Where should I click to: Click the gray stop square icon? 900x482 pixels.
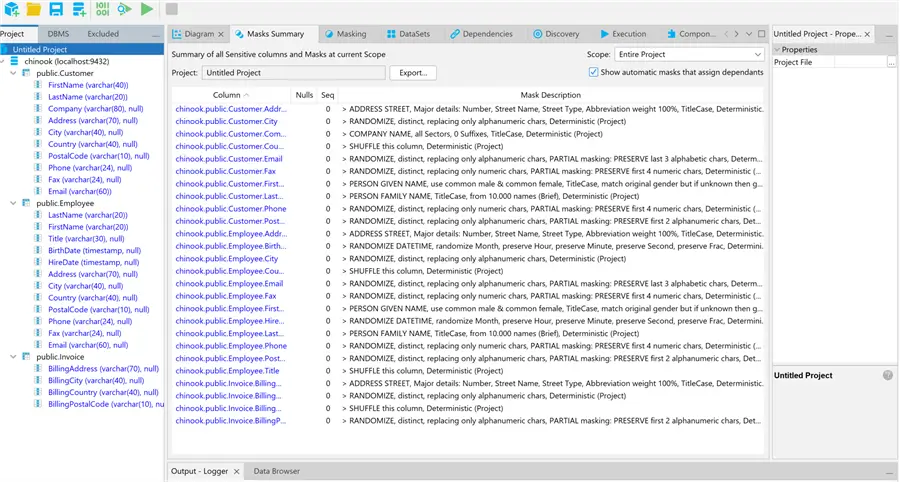point(171,9)
